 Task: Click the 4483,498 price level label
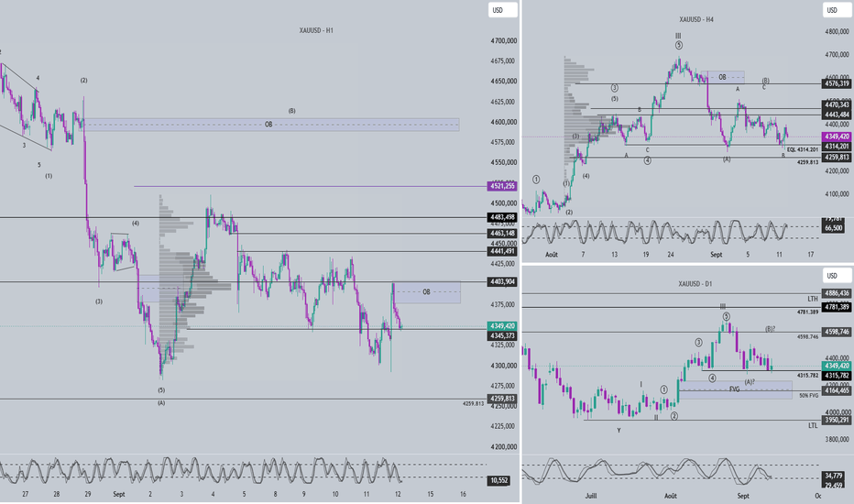(502, 217)
